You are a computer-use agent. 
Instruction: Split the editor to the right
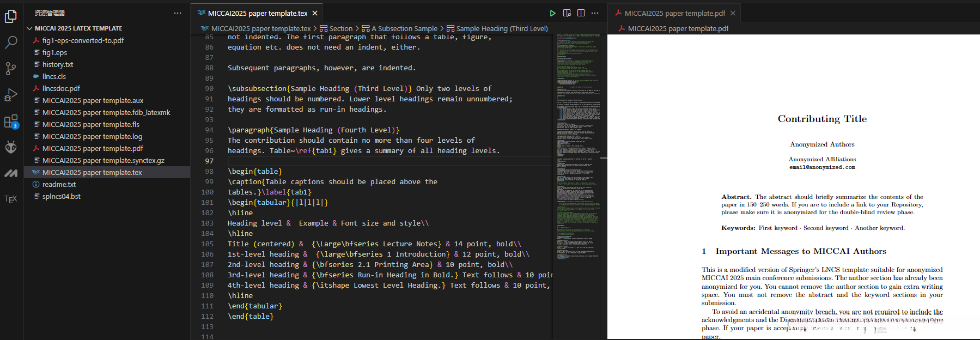(581, 13)
